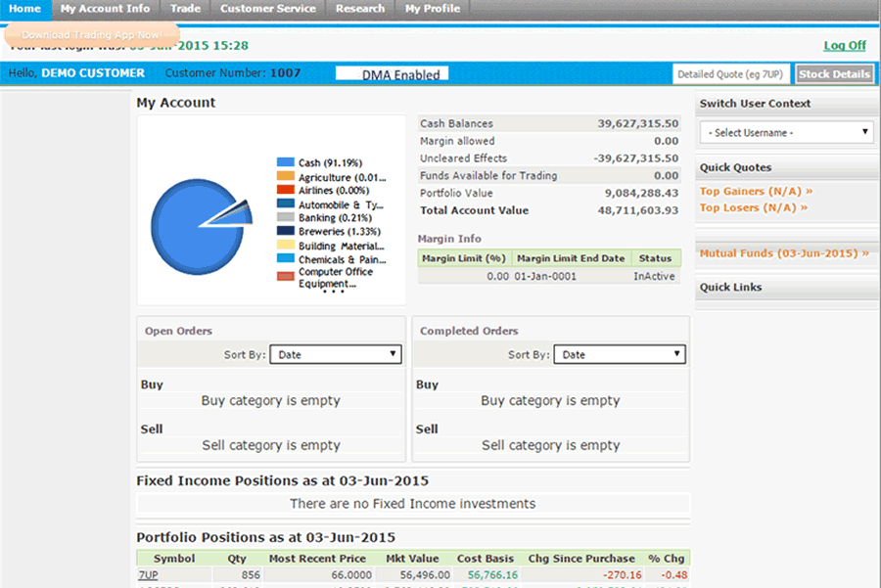881x588 pixels.
Task: Open the My Profile menu
Action: pos(433,9)
